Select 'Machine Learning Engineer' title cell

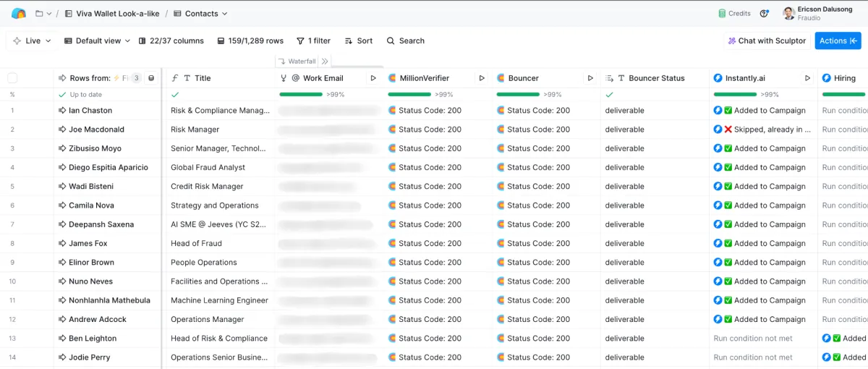click(220, 300)
